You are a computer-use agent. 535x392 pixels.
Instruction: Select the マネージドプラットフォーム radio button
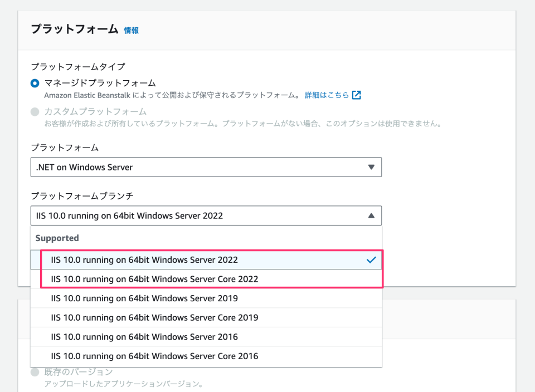(x=35, y=82)
